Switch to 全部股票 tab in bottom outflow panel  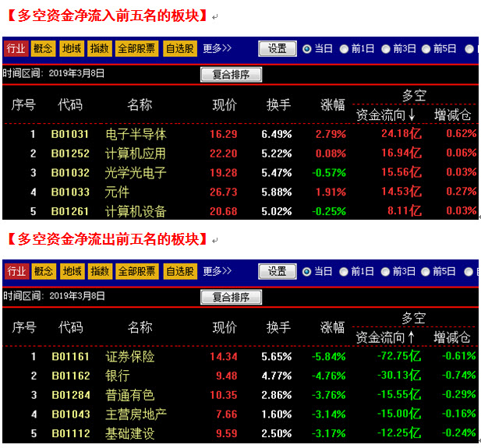[x=136, y=271]
